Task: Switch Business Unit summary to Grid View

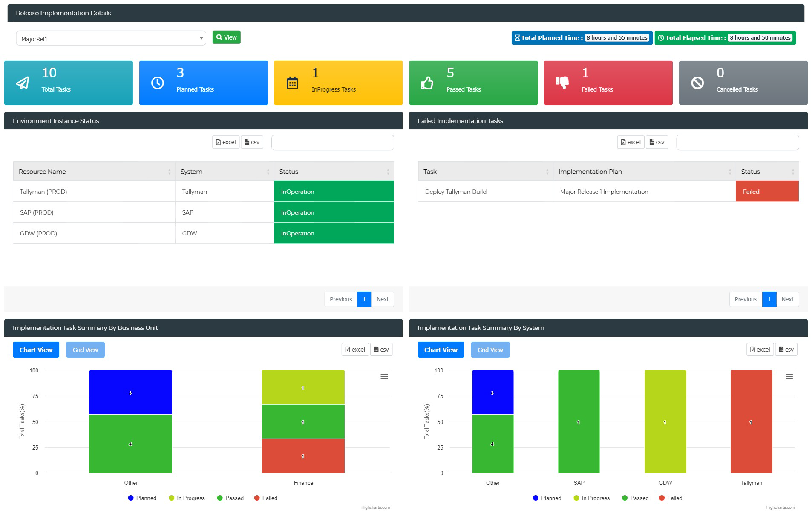Action: point(85,350)
